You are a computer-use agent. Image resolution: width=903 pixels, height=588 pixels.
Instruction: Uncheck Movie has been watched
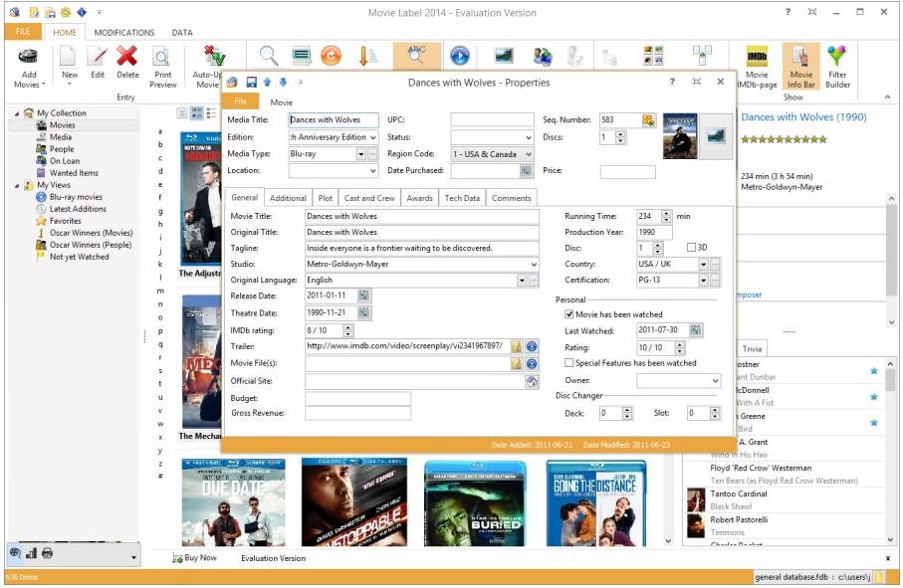tap(569, 314)
